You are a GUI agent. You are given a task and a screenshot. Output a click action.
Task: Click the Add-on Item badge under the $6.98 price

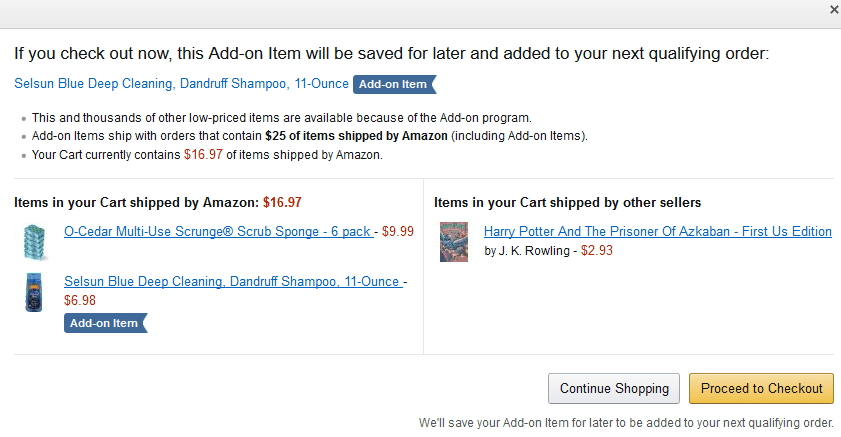coord(105,323)
